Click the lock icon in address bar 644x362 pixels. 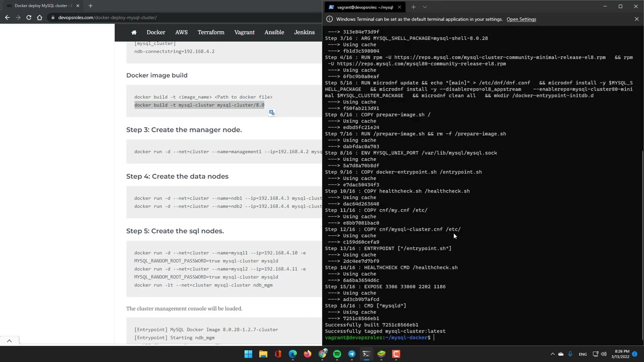53,18
